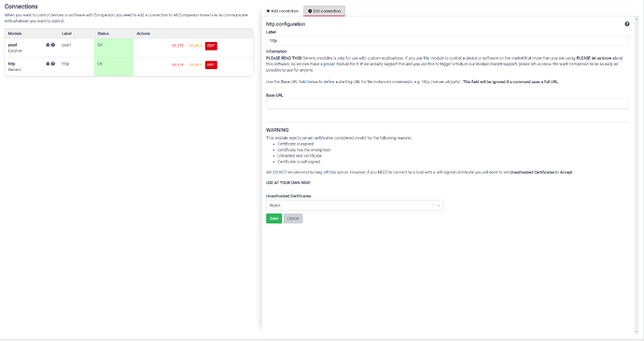
Task: Open help icon in http configuration header
Action: pos(627,24)
